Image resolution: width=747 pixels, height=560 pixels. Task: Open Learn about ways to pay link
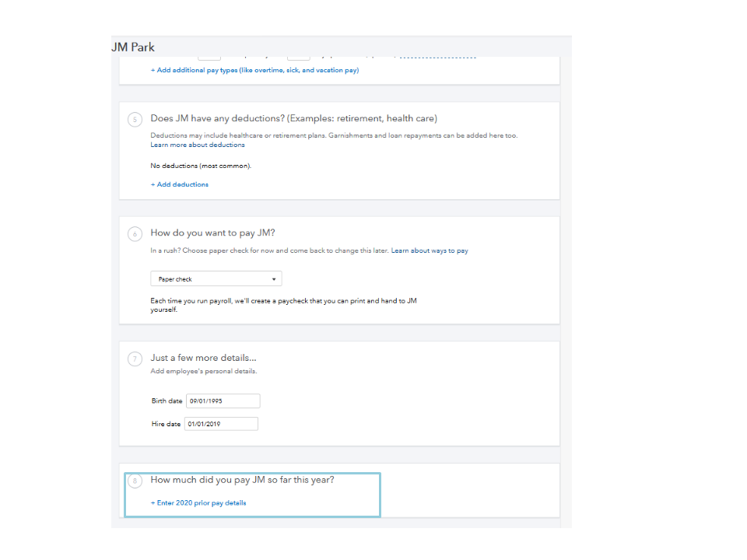tap(430, 250)
